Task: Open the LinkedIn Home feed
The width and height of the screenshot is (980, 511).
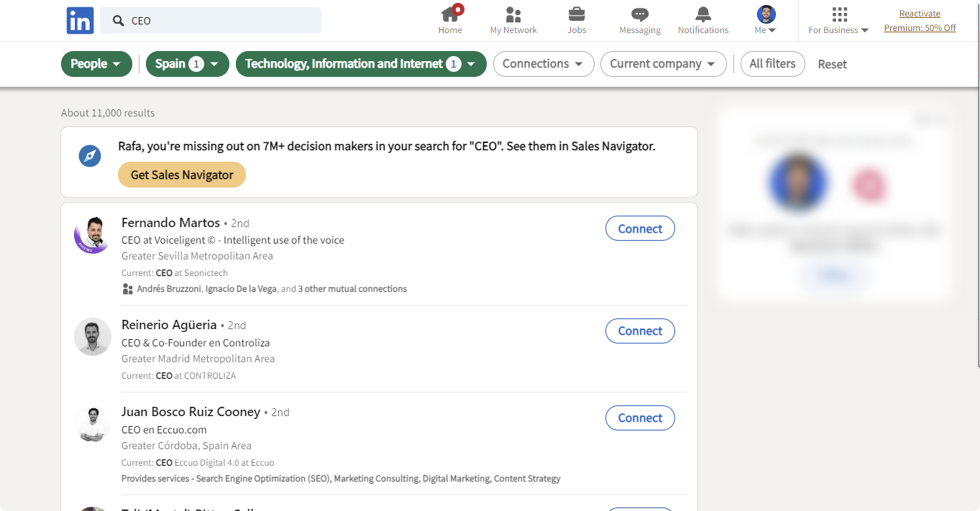Action: tap(450, 19)
